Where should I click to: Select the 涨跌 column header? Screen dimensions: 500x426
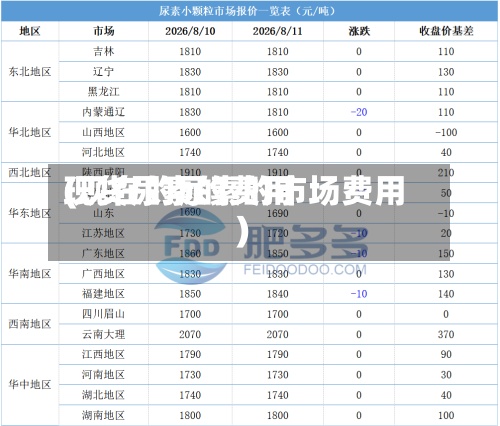click(x=359, y=31)
